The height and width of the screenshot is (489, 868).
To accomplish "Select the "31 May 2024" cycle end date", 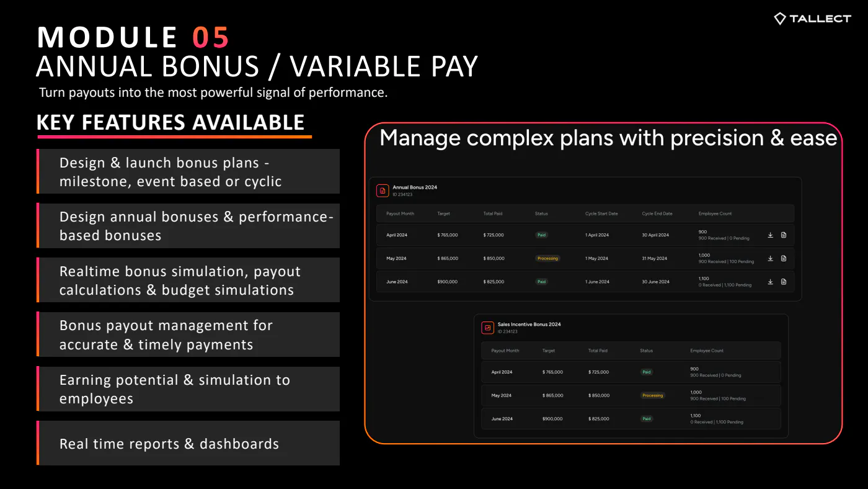I will pyautogui.click(x=655, y=258).
